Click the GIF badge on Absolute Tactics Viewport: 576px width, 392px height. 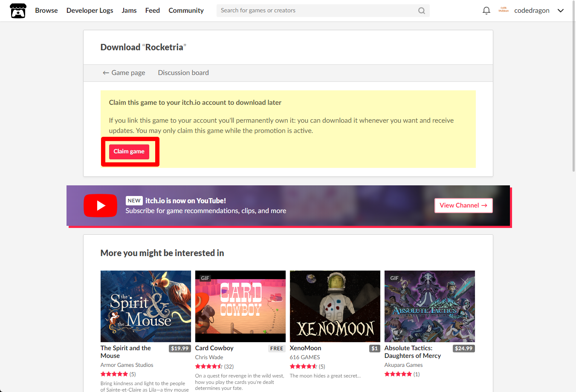(394, 278)
